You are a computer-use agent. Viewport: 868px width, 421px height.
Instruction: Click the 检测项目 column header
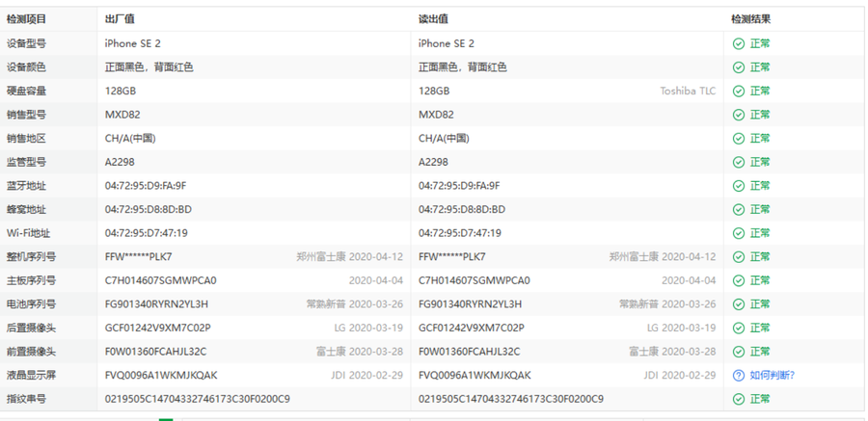coord(26,19)
